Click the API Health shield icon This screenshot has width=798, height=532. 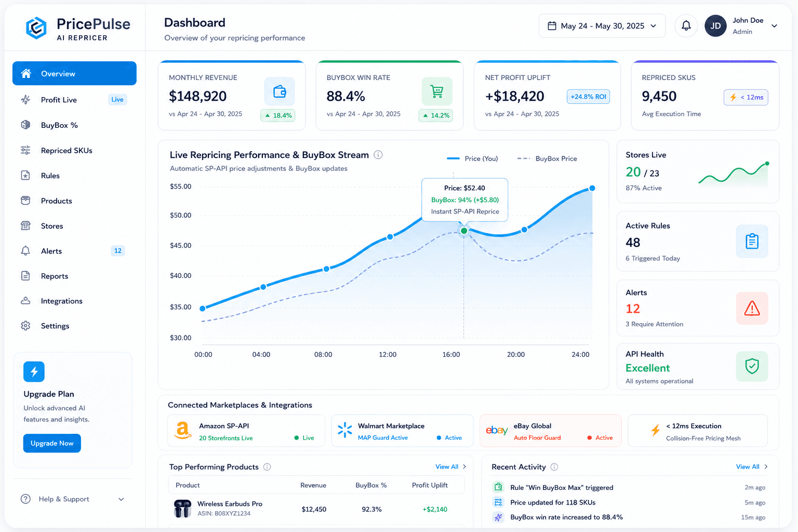(x=752, y=366)
